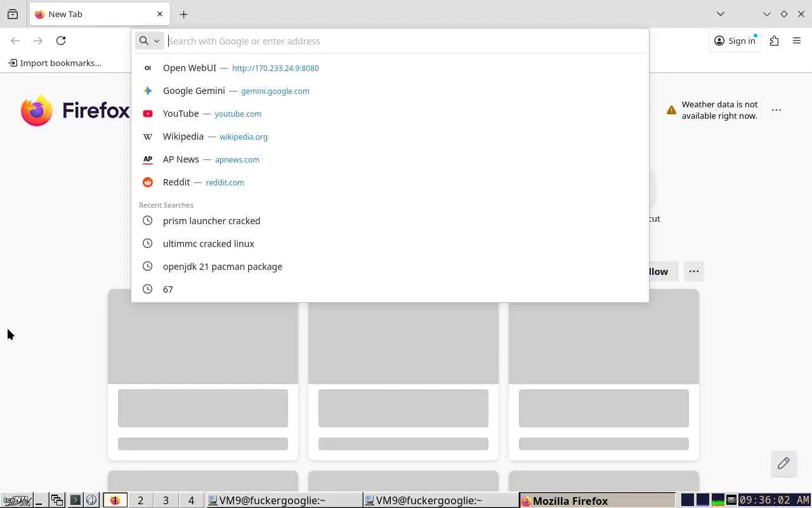Click the Sign in account button
This screenshot has width=812, height=508.
point(735,41)
